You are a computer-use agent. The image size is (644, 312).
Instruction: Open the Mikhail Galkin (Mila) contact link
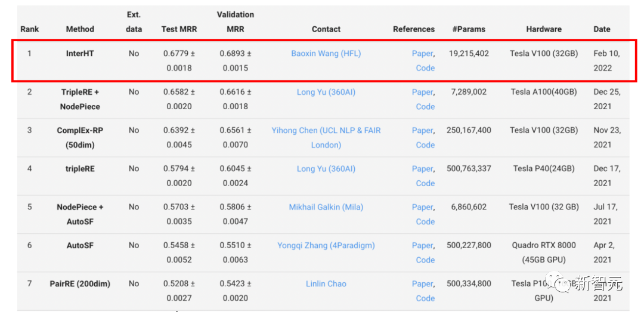tap(326, 207)
